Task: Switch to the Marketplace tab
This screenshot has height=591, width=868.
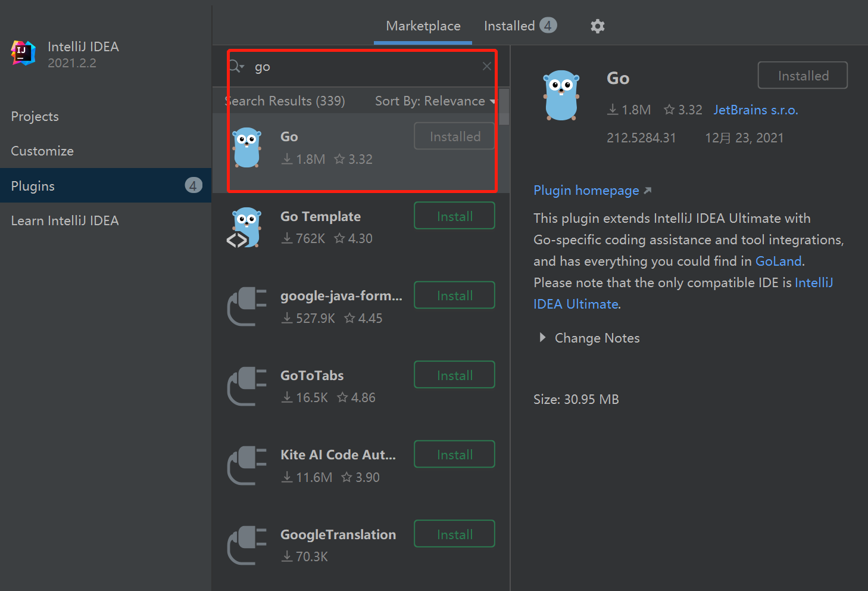Action: 423,26
